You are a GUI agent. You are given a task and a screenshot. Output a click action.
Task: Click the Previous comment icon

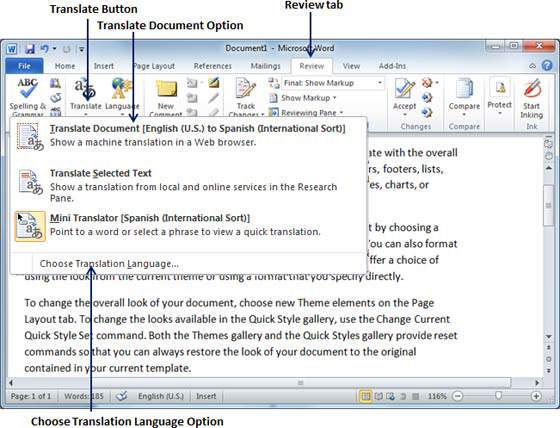click(x=192, y=98)
